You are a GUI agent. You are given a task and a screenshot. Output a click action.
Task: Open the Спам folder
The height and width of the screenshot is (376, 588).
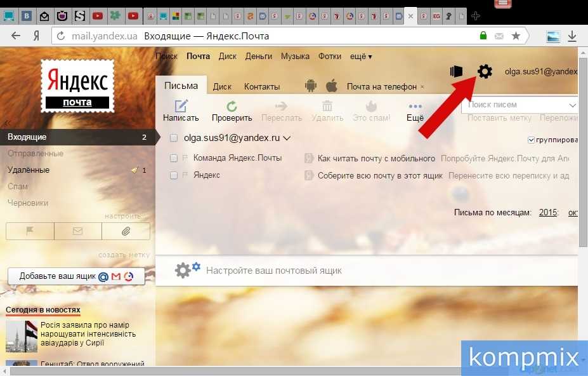click(x=18, y=186)
